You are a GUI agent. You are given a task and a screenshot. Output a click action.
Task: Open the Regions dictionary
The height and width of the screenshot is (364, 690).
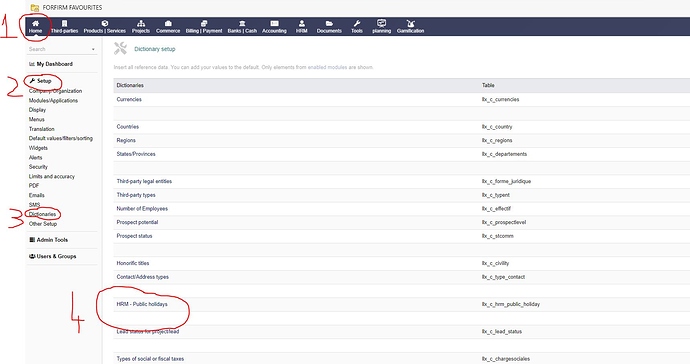tap(126, 140)
